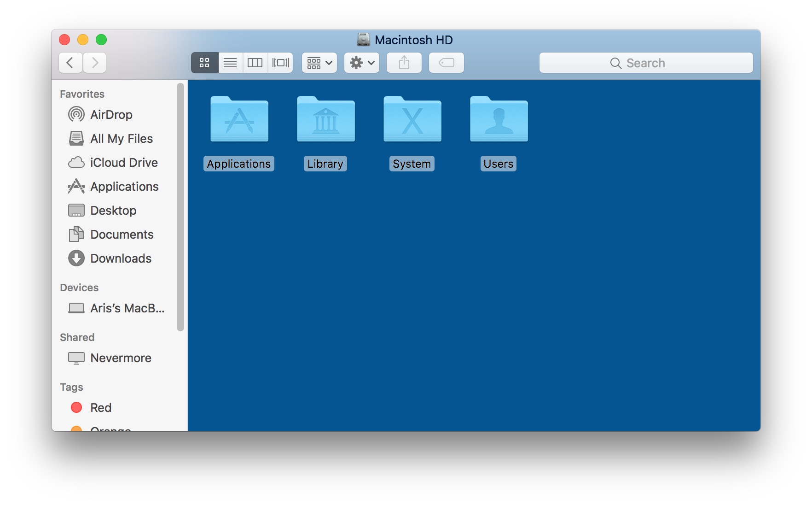This screenshot has width=812, height=505.
Task: Switch to icon view
Action: point(204,63)
